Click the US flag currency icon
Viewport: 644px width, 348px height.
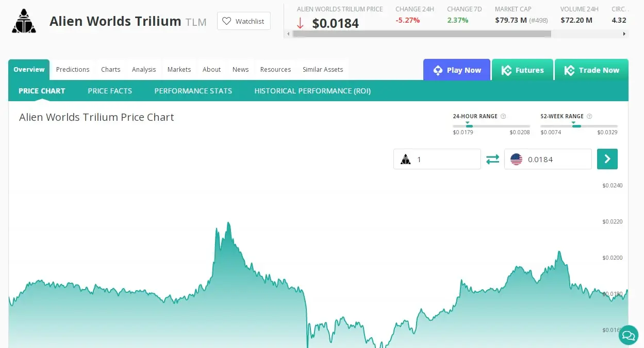[x=516, y=160]
